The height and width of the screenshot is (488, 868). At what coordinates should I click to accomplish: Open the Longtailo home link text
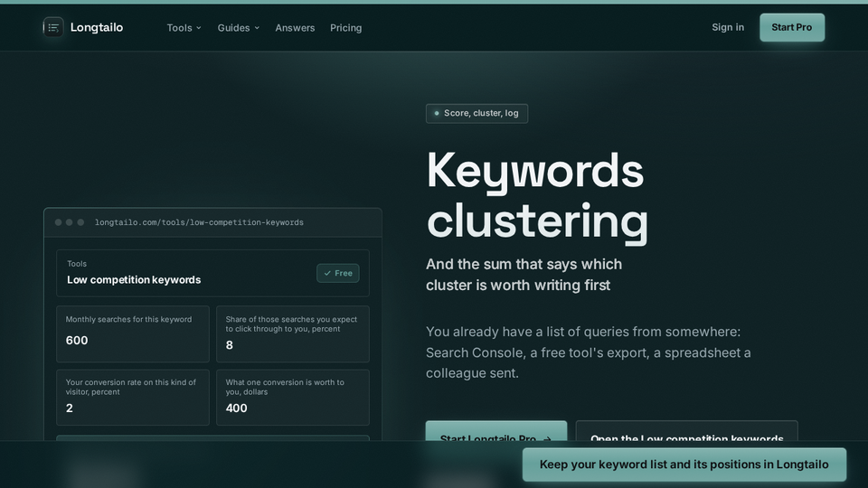click(x=97, y=28)
